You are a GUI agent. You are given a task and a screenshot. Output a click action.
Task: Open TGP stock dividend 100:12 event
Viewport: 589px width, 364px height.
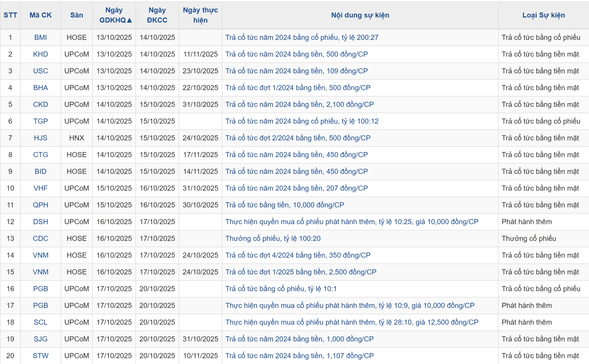302,121
